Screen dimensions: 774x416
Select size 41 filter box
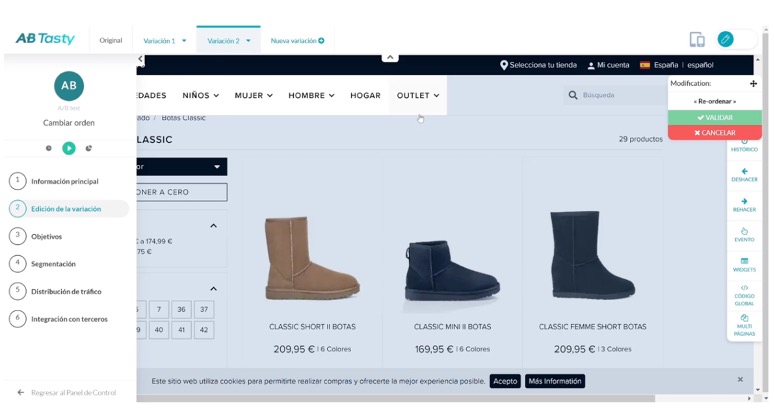(181, 330)
